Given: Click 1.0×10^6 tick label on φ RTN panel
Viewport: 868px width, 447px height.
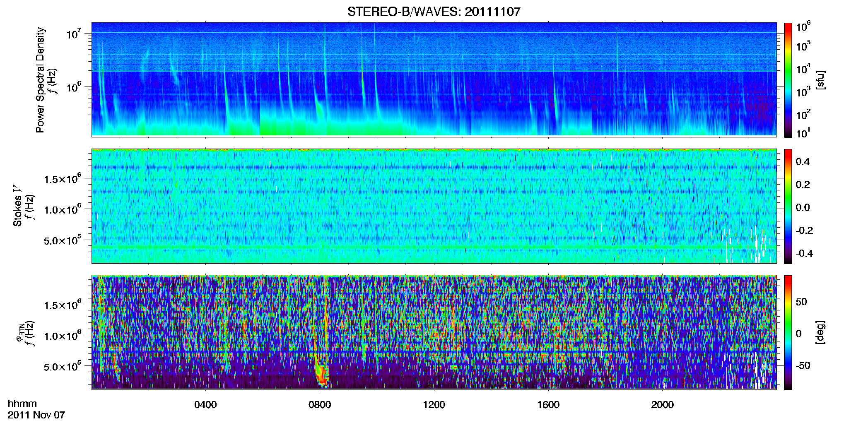Looking at the screenshot, I should (63, 336).
